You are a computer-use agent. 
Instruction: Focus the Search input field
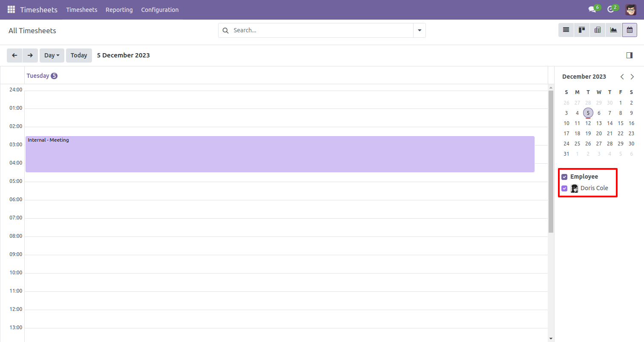322,31
